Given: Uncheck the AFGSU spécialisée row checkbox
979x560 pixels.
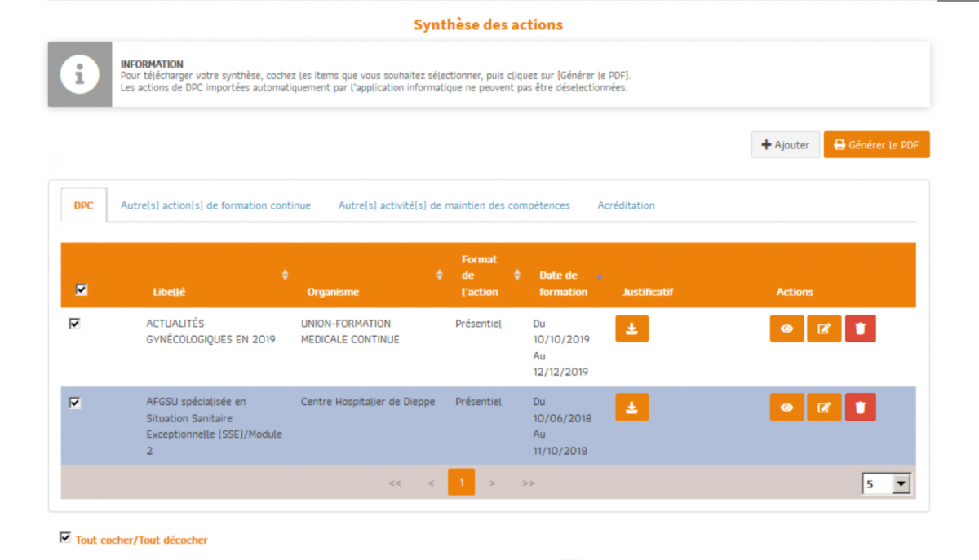Looking at the screenshot, I should [75, 403].
